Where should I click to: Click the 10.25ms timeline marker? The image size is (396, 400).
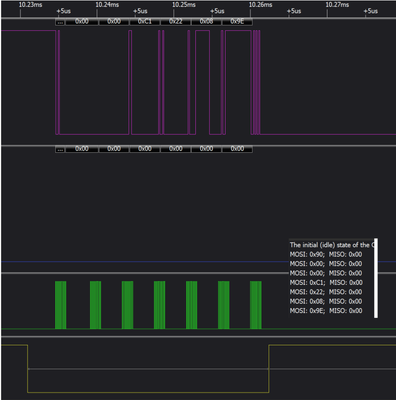pos(184,5)
